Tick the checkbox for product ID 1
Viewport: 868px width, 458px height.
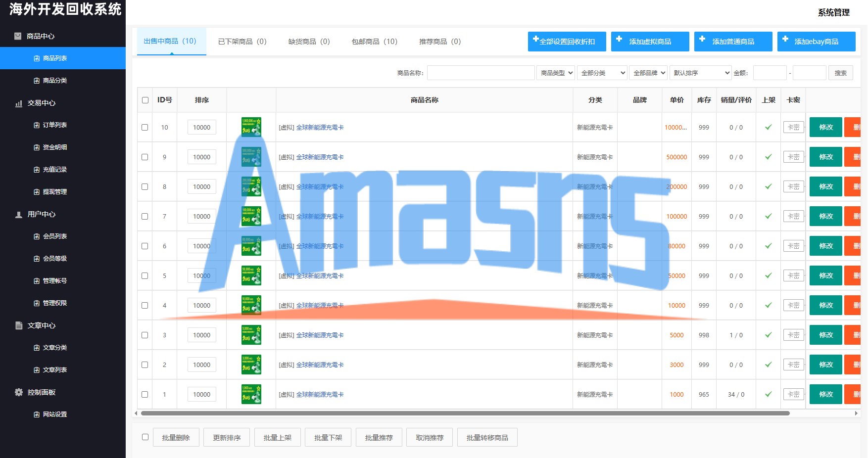pos(145,394)
